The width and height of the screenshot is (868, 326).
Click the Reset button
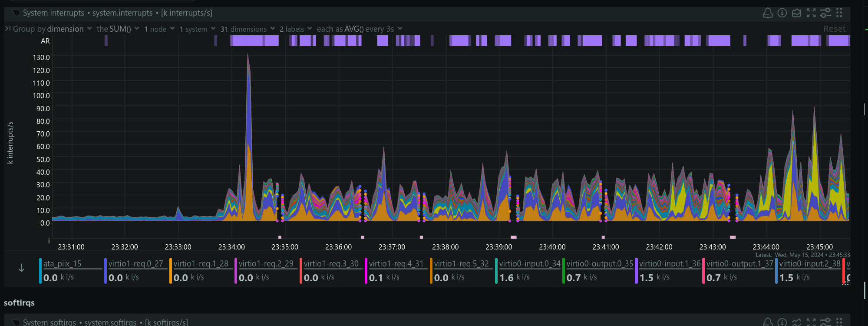[x=834, y=29]
